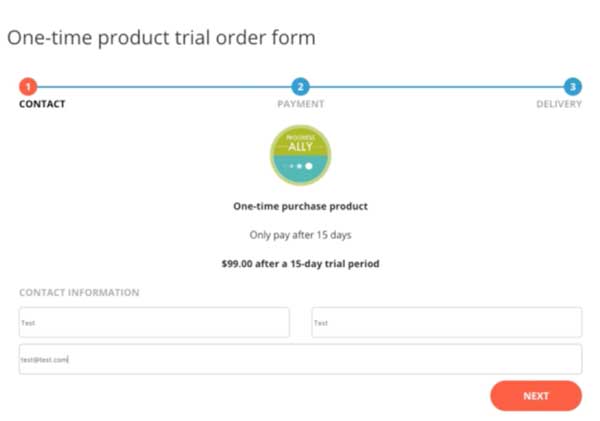Click the CONTACT INFORMATION section heading
Viewport: 600px width, 421px height.
point(79,292)
